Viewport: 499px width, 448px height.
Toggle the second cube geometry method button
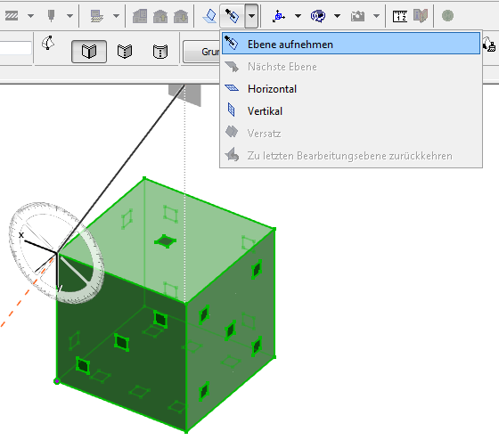pyautogui.click(x=125, y=52)
